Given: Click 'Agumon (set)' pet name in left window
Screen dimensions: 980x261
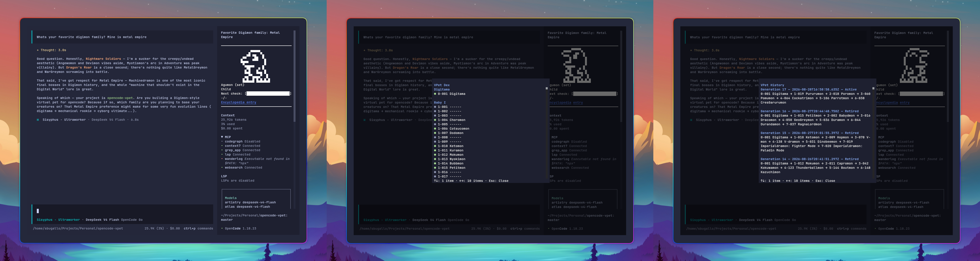Looking at the screenshot, I should tap(232, 85).
